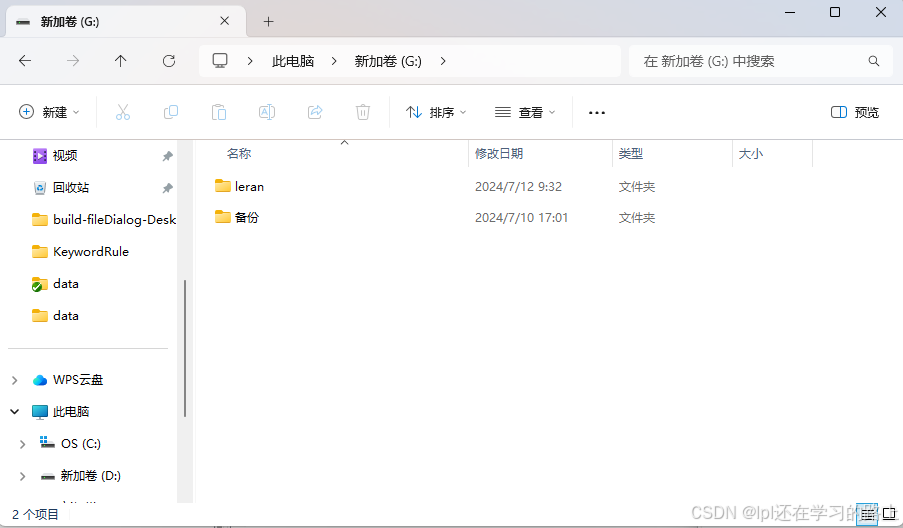Open the 排序 sort dropdown
Screen dimensions: 903x528
(x=436, y=112)
